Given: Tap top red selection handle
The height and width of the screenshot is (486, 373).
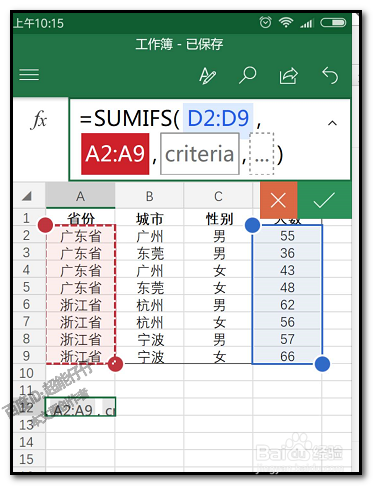Looking at the screenshot, I should 46,225.
